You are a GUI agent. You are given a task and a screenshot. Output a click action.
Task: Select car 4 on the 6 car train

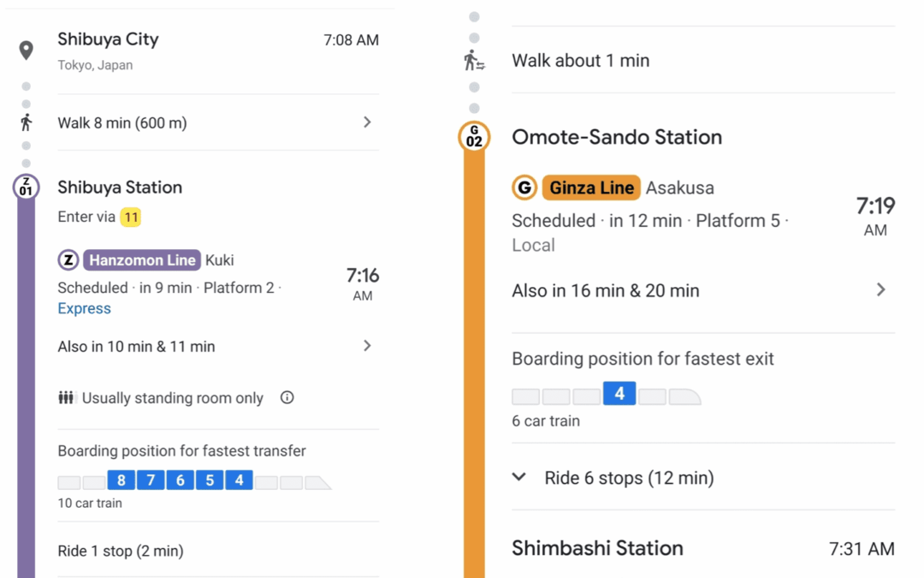pyautogui.click(x=619, y=393)
